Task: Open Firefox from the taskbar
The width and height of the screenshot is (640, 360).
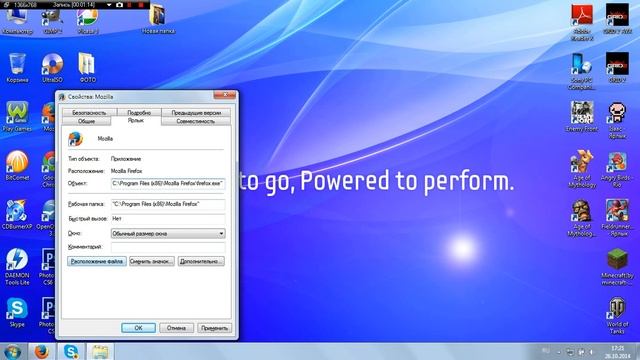Action: tap(41, 351)
